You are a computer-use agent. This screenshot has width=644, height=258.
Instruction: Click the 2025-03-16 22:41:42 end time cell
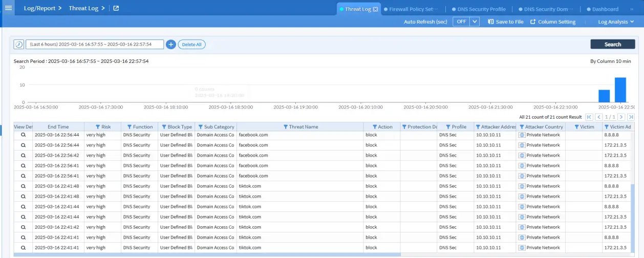click(57, 227)
